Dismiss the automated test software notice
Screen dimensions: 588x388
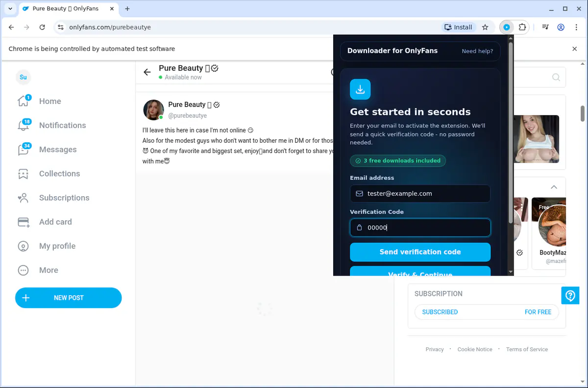[x=575, y=49]
